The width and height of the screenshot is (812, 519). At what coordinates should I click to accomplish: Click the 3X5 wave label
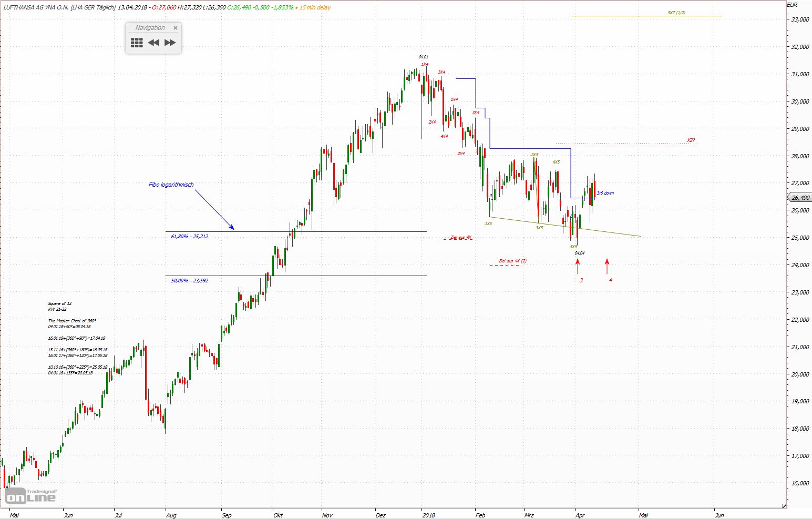coord(539,228)
